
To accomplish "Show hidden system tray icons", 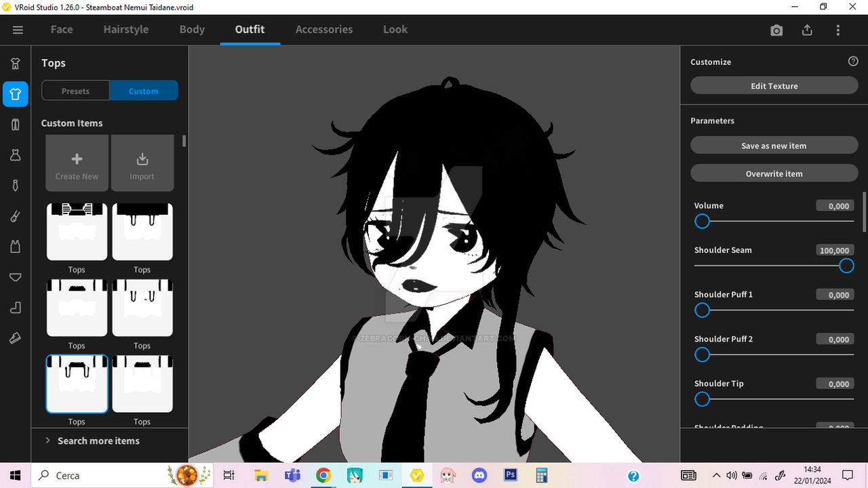I will 716,476.
